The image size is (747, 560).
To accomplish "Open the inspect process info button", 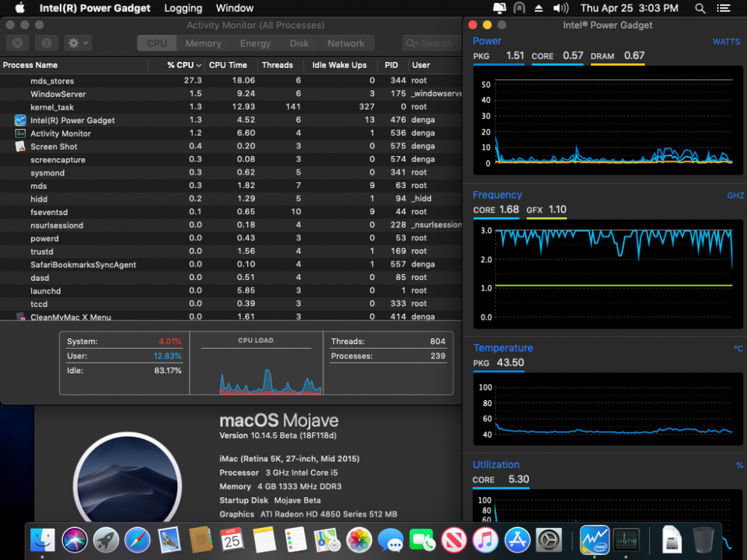I will click(x=46, y=43).
